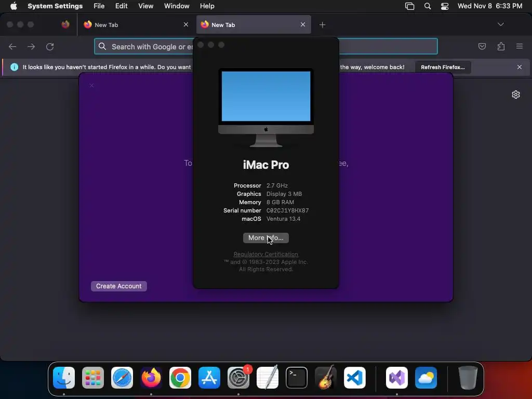Screen dimensions: 532x399
Task: Open the App Store from the Dock
Action: pos(209,378)
